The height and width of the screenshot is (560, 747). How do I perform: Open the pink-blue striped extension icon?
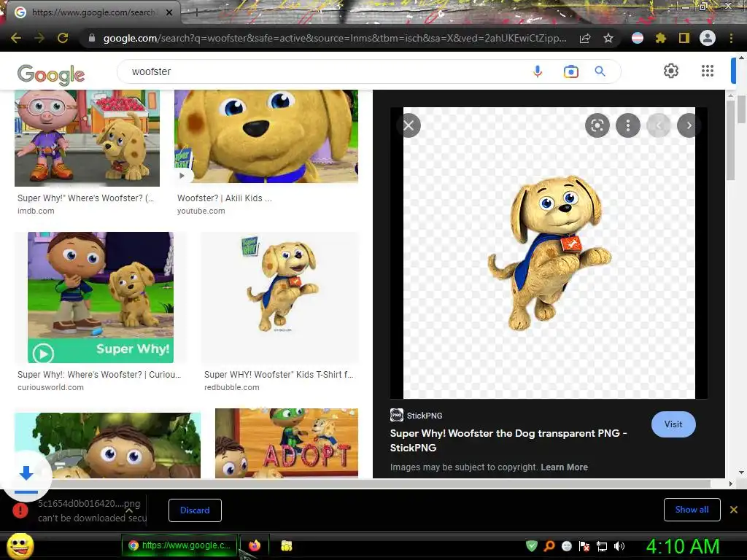[x=638, y=38]
